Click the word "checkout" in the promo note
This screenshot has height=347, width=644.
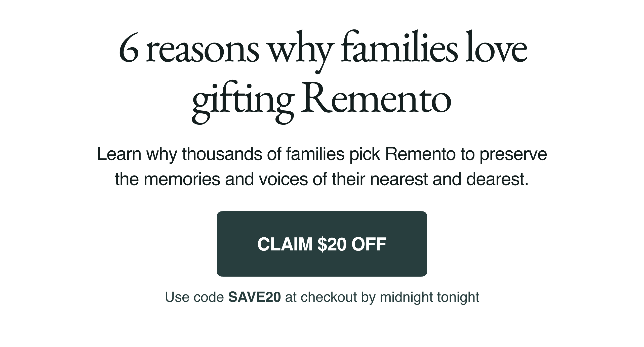click(x=329, y=297)
